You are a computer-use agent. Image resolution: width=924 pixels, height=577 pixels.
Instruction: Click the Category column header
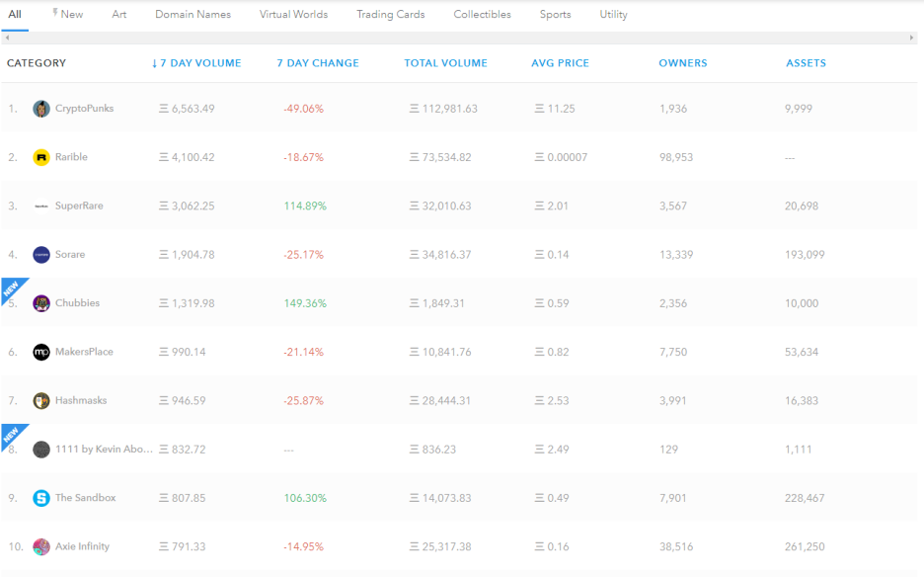tap(37, 63)
